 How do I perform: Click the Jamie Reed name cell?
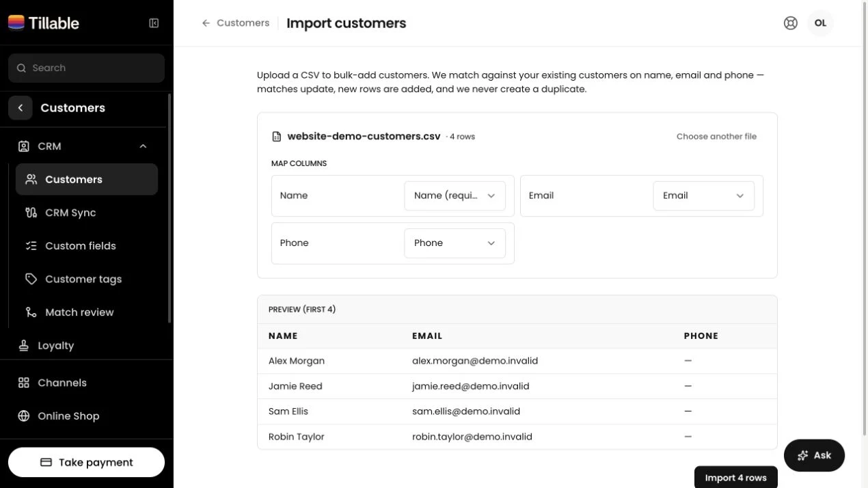pyautogui.click(x=295, y=386)
